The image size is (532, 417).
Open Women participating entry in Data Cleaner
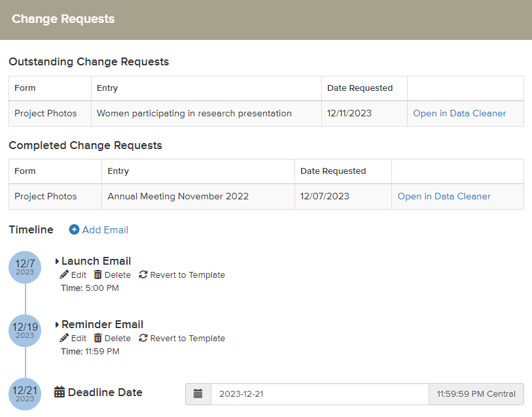[459, 114]
